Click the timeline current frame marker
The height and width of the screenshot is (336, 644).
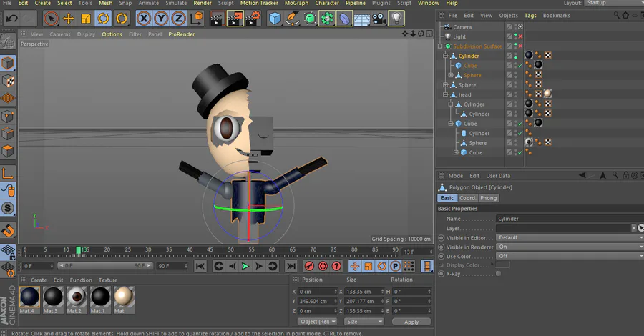point(79,249)
